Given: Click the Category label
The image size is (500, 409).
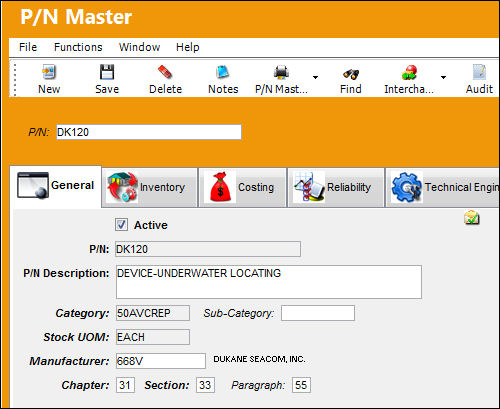Looking at the screenshot, I should [82, 313].
